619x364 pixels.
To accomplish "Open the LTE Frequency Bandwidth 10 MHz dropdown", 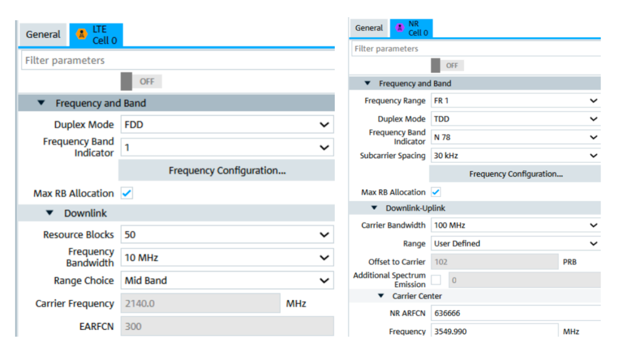I will tap(227, 258).
